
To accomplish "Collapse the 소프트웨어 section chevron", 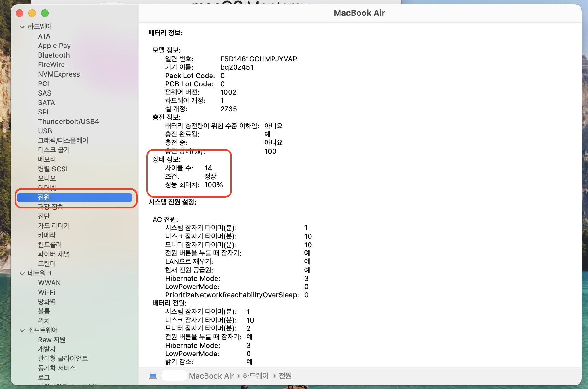I will [22, 330].
